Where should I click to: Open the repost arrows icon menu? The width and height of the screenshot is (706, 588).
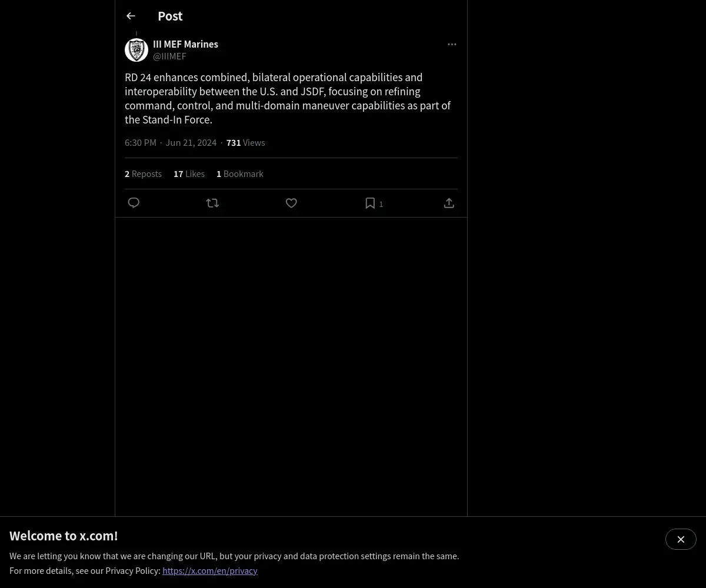coord(212,203)
